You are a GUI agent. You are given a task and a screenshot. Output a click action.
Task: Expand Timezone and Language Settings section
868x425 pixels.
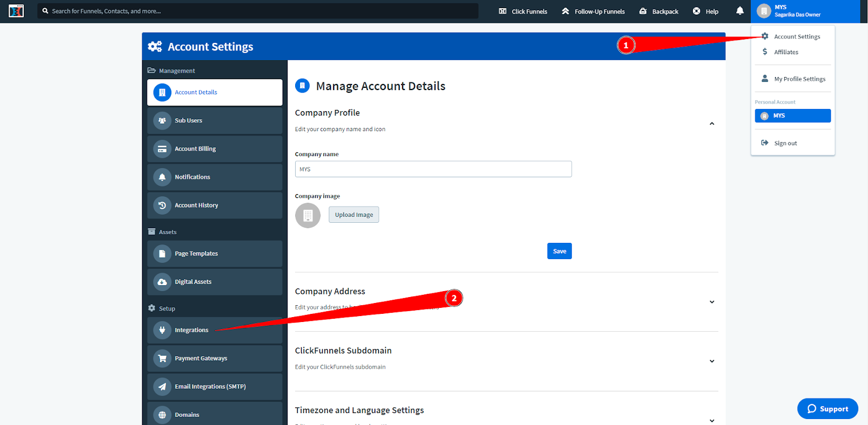712,420
